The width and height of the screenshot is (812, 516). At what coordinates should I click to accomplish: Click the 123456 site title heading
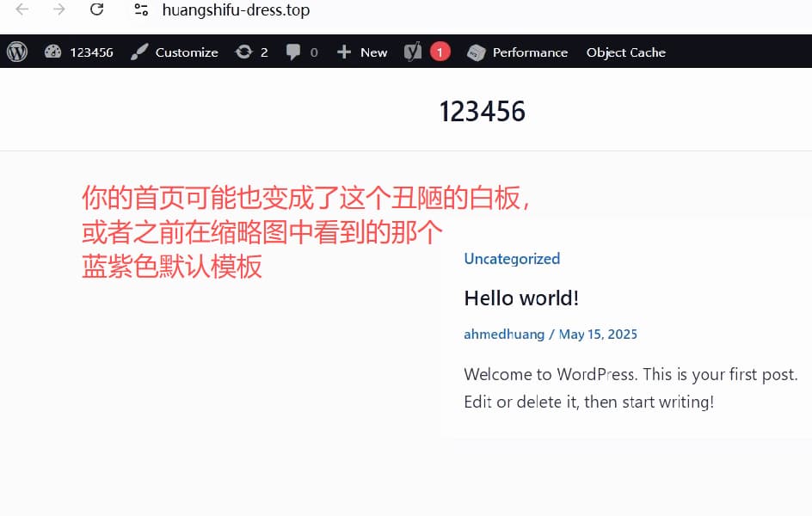(482, 111)
